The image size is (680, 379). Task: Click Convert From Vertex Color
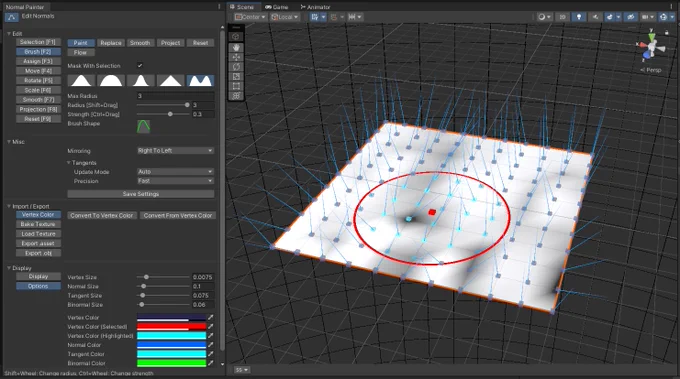click(x=178, y=215)
